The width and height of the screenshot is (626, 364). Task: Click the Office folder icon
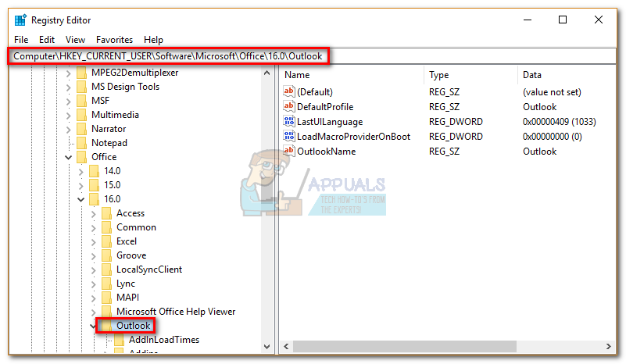tap(81, 157)
